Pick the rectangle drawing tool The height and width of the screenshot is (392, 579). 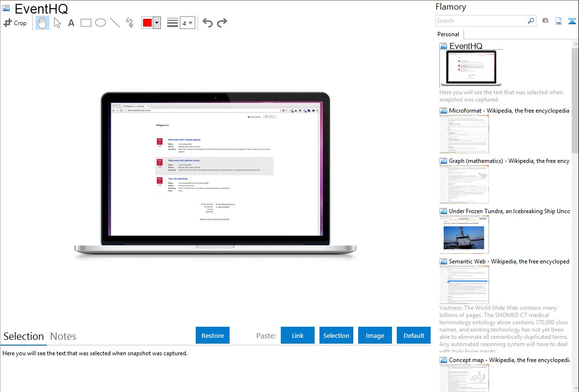click(86, 23)
